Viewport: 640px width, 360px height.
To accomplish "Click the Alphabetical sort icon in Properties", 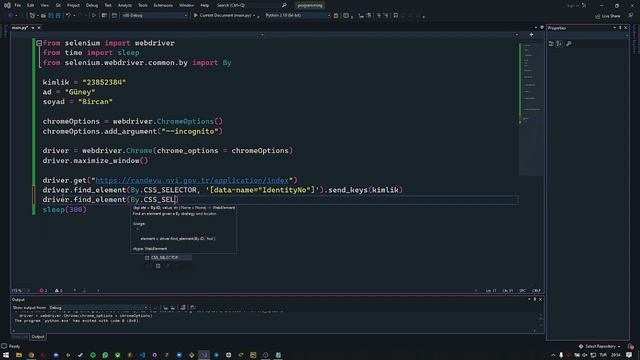I will pos(559,44).
